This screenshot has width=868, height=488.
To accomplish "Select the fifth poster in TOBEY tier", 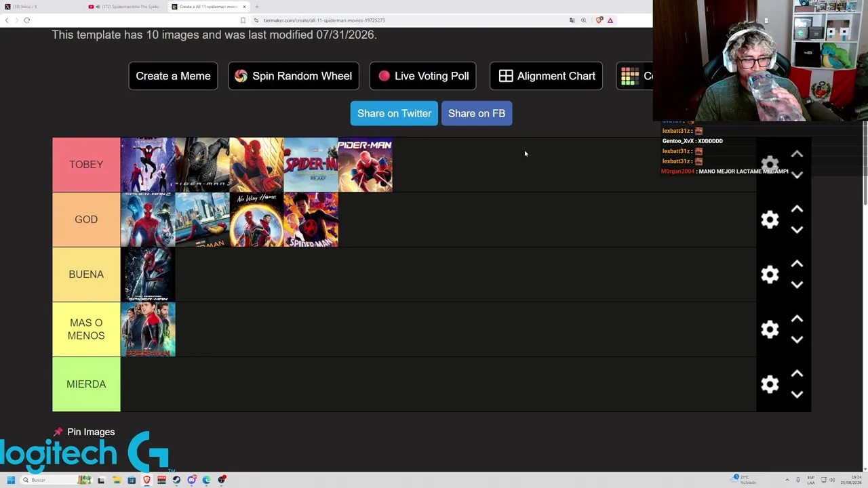I will click(365, 165).
